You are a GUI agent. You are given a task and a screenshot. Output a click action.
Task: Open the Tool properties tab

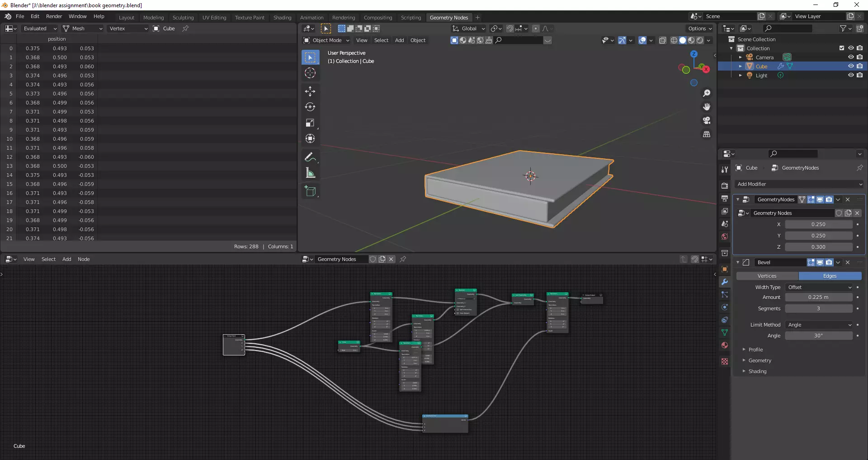click(725, 169)
